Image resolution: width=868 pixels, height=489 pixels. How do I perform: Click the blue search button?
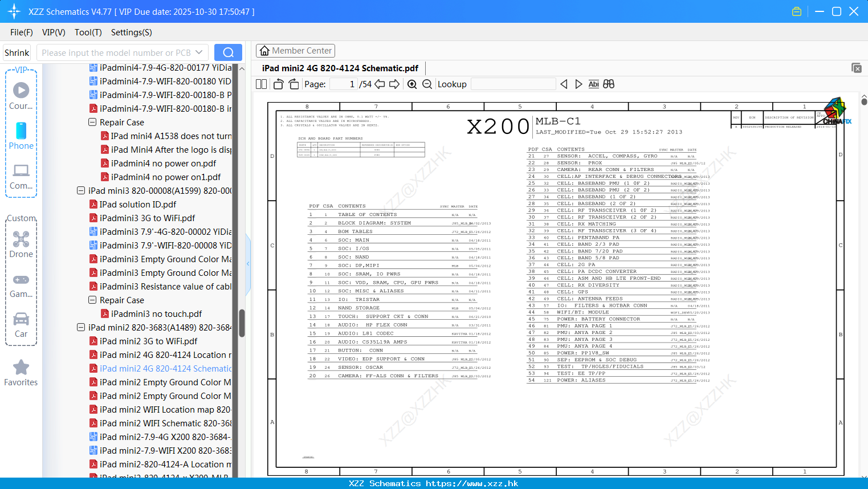pos(228,52)
